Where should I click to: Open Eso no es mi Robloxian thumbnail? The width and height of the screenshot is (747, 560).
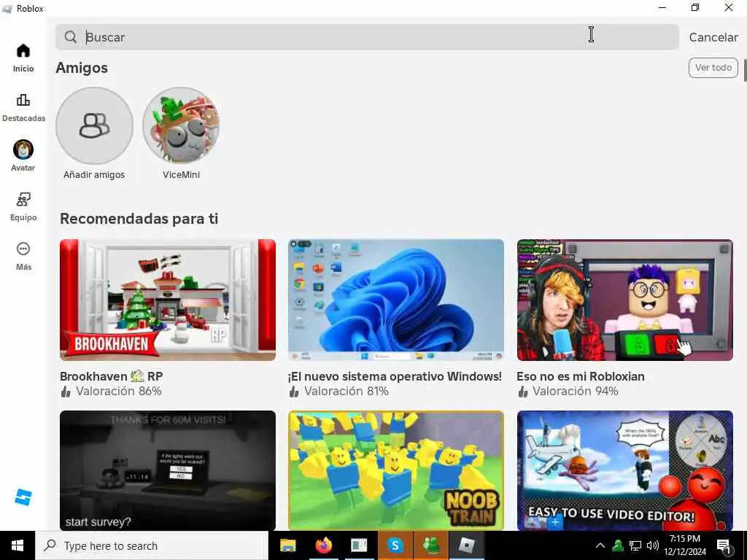[624, 300]
